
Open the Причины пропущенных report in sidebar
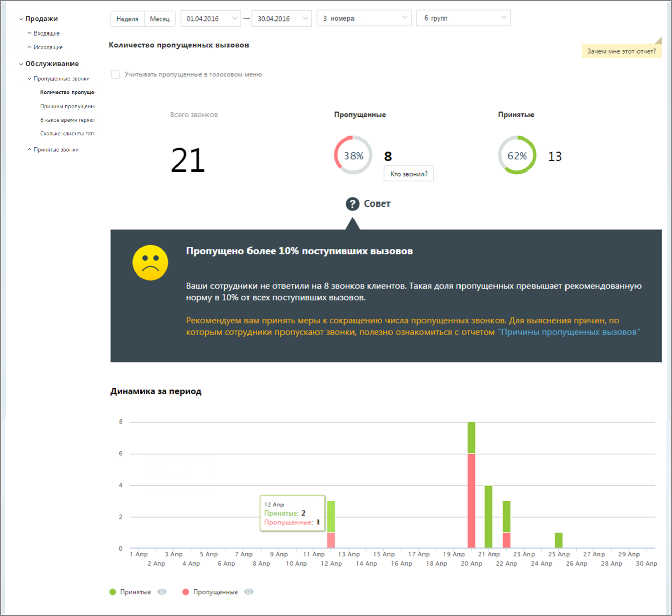tap(67, 106)
